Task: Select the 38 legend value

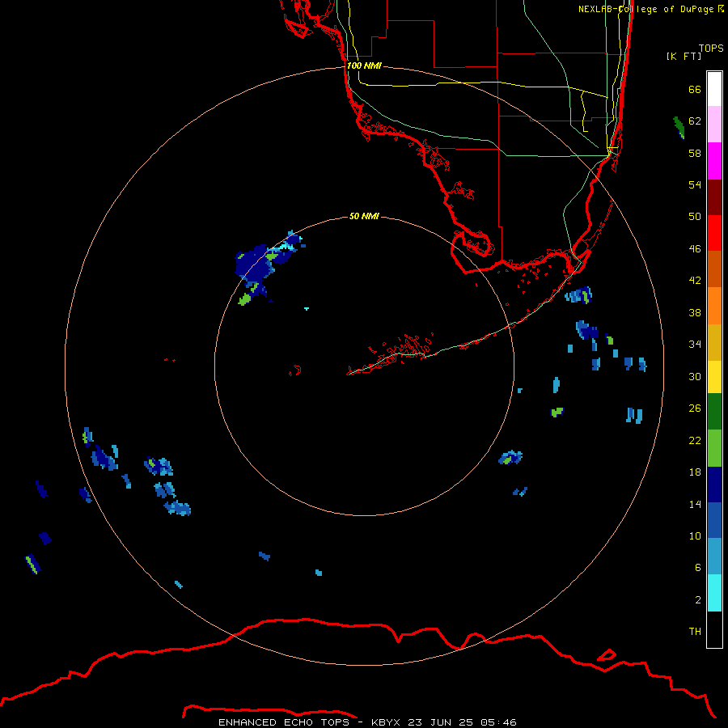Action: pos(695,312)
